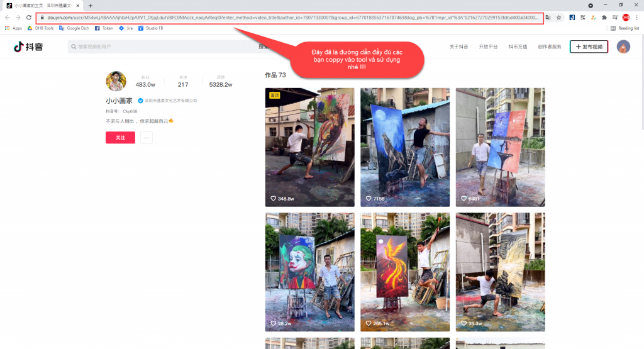The height and width of the screenshot is (349, 644).
Task: Open the tab search dropdown arrow
Action: 591,5
